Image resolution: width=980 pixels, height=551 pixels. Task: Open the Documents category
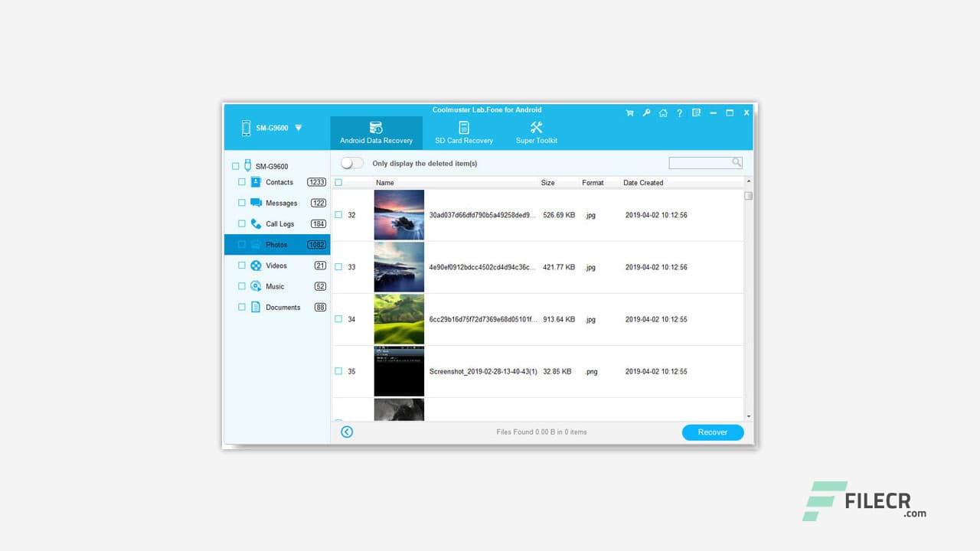coord(282,307)
